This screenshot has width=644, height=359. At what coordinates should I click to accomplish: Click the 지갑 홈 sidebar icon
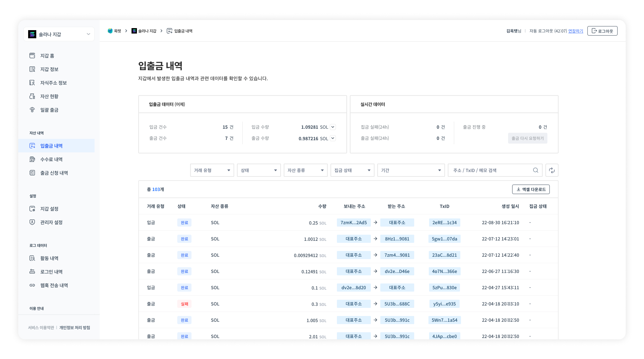[32, 56]
